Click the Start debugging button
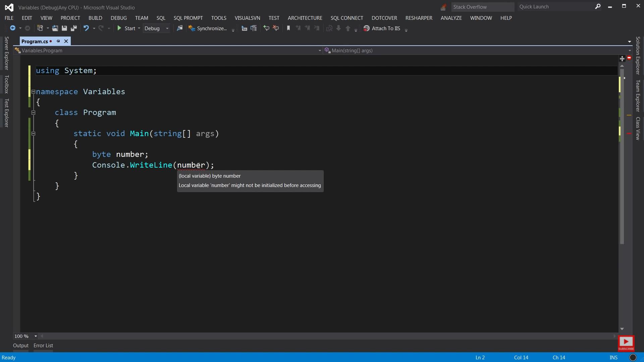The height and width of the screenshot is (362, 644). 126,28
